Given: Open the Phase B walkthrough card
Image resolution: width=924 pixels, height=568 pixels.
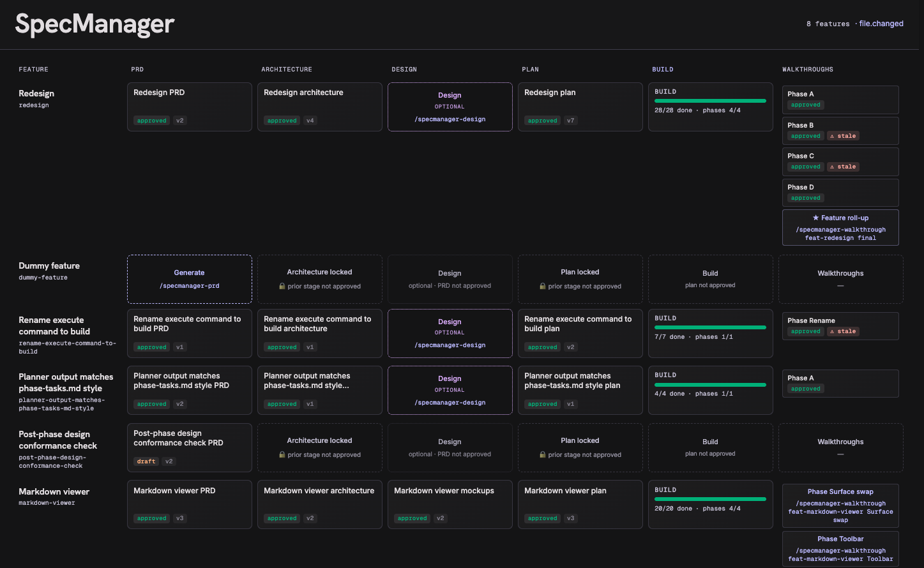Looking at the screenshot, I should tap(840, 131).
